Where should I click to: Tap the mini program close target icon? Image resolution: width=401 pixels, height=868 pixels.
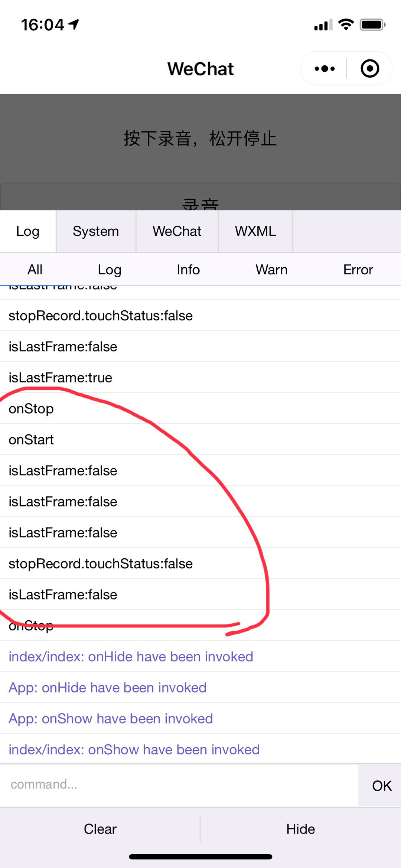coord(370,69)
